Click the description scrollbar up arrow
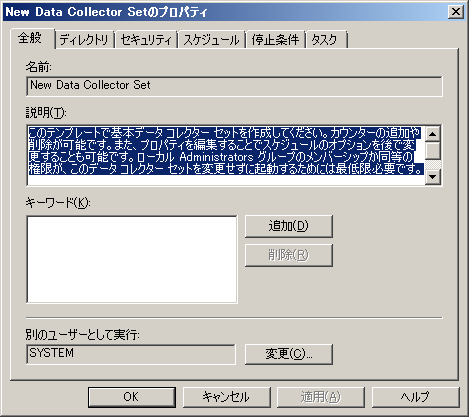The width and height of the screenshot is (469, 417). pyautogui.click(x=433, y=134)
